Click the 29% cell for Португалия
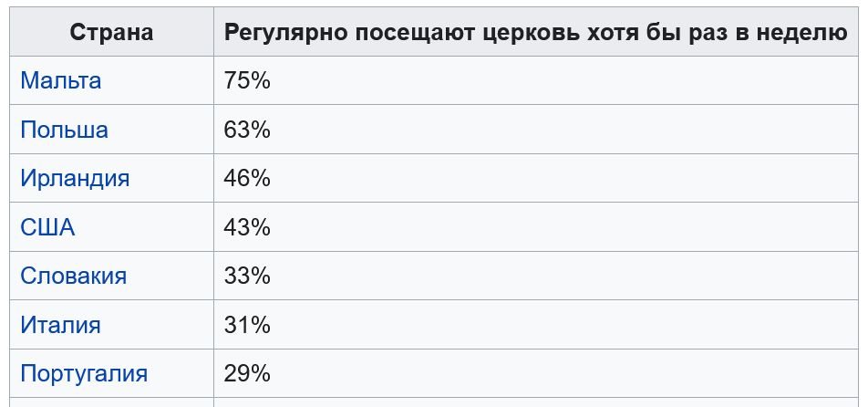 click(x=247, y=373)
